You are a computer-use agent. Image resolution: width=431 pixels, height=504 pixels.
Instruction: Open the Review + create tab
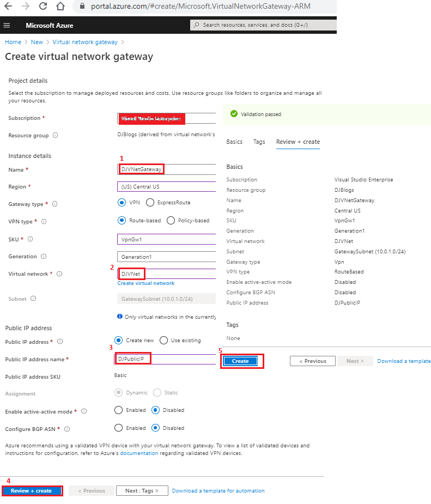(x=298, y=142)
